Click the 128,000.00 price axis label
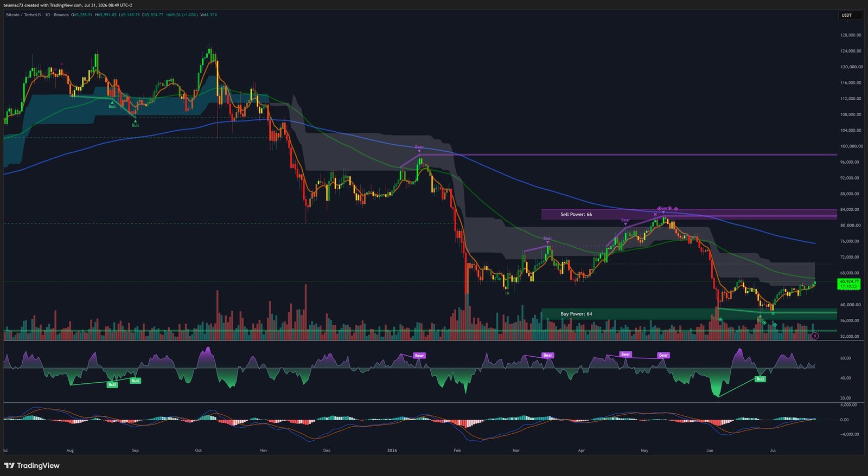Image resolution: width=868 pixels, height=476 pixels. (x=851, y=35)
